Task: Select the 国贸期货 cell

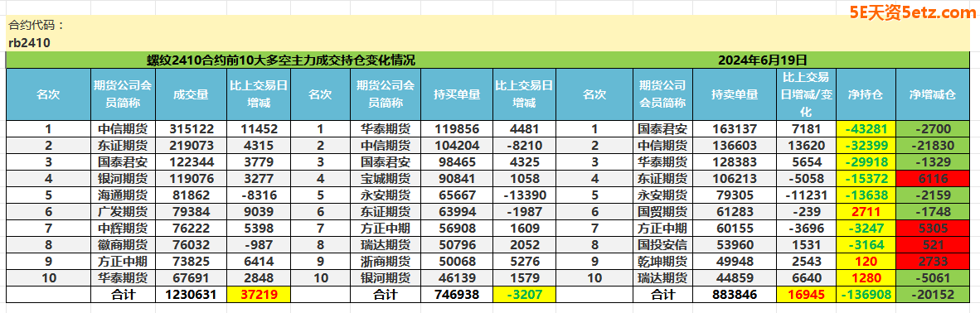Action: pos(662,211)
